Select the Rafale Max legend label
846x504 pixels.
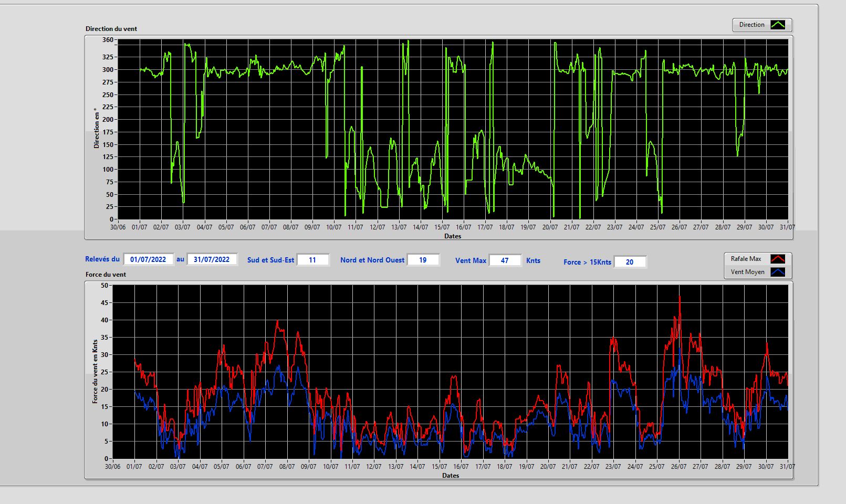(746, 259)
